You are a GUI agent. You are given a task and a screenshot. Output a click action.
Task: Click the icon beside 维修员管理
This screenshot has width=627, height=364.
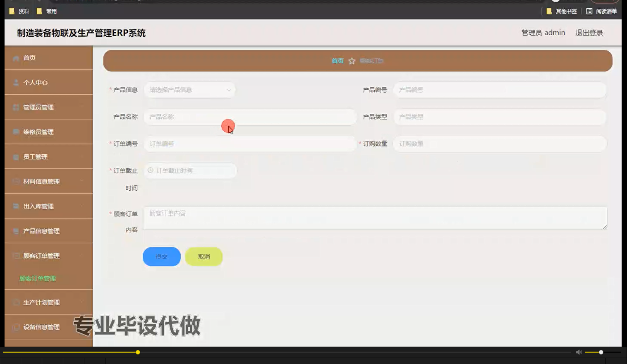tap(16, 132)
